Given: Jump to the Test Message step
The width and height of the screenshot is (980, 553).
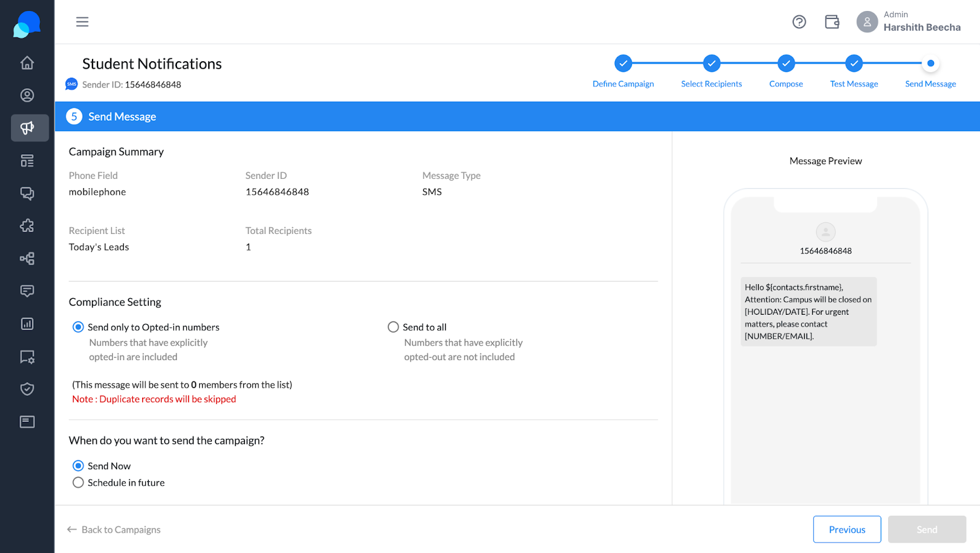Looking at the screenshot, I should click(854, 63).
